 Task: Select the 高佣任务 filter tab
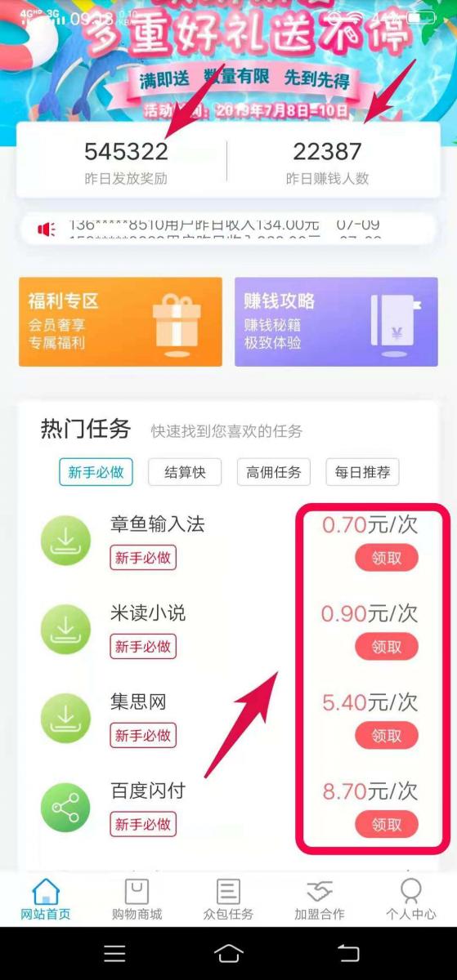[x=274, y=471]
